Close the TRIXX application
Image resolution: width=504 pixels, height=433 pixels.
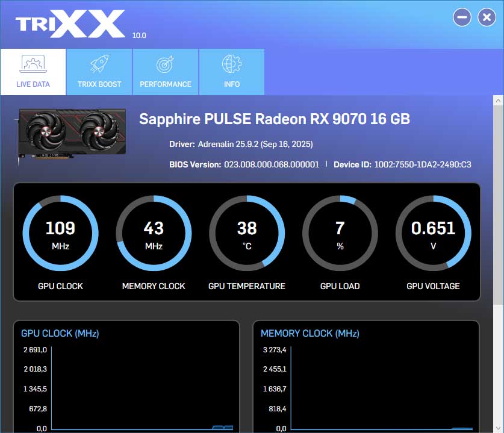coord(487,17)
